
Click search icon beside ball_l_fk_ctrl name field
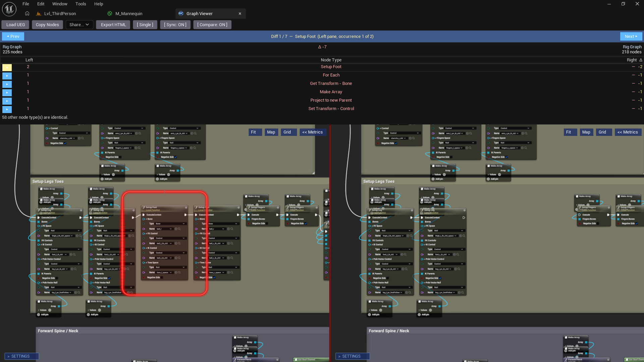coord(179,243)
